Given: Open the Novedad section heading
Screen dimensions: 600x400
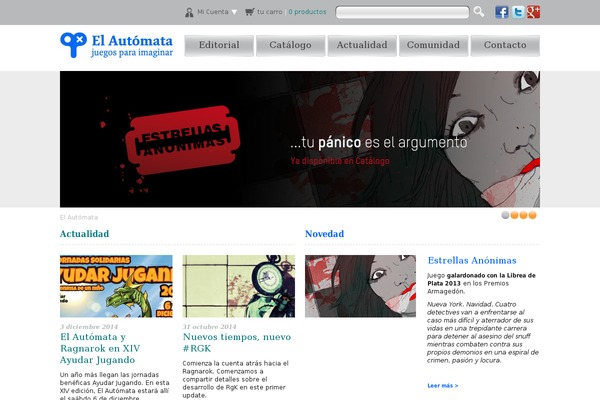Looking at the screenshot, I should 324,234.
